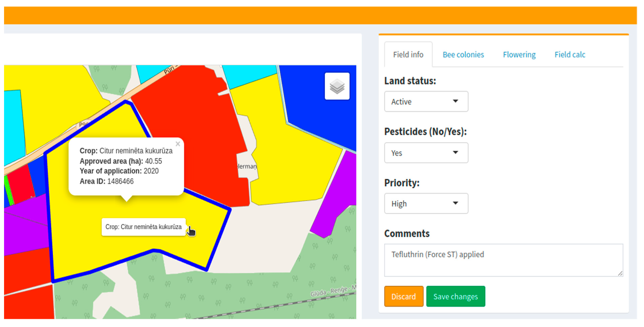Viewport: 644px width, 327px height.
Task: Click the Field info tab
Action: tap(408, 55)
